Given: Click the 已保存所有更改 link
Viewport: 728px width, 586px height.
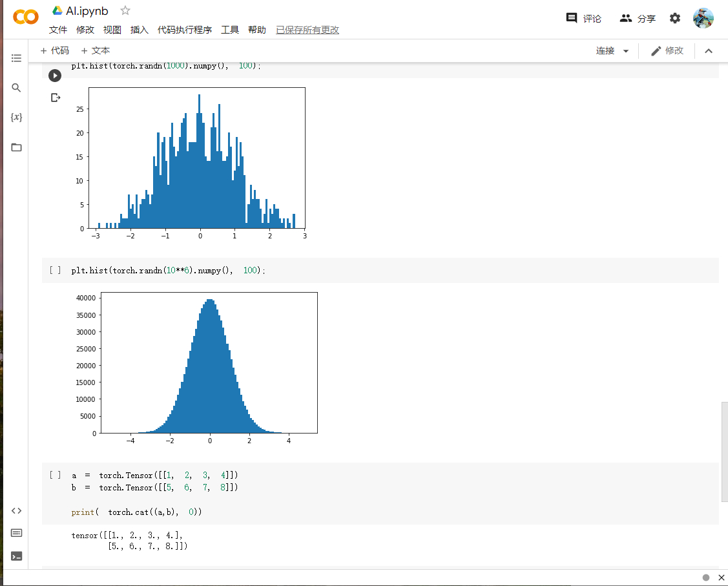Looking at the screenshot, I should [x=307, y=30].
